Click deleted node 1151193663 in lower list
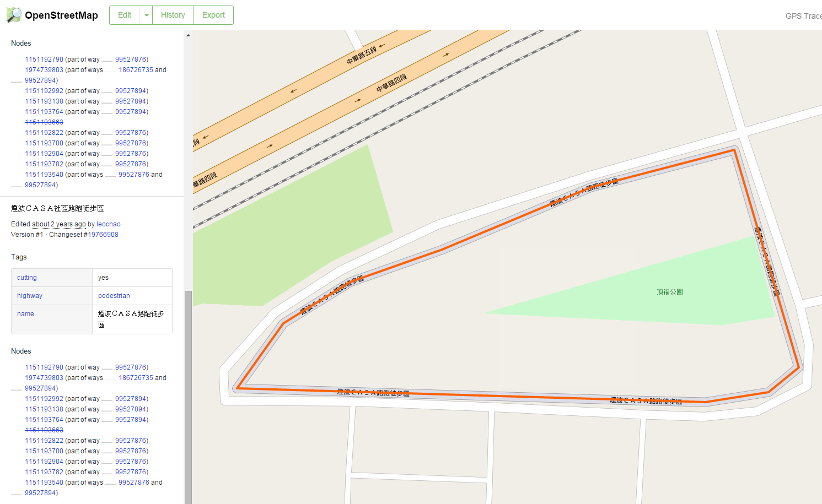Image resolution: width=822 pixels, height=504 pixels. click(x=44, y=430)
